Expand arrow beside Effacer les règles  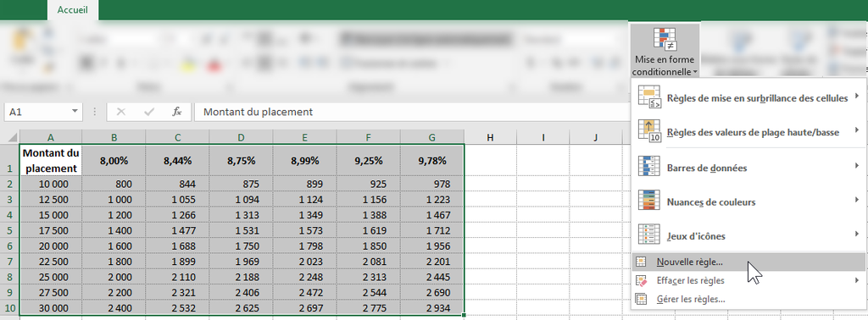click(x=857, y=280)
